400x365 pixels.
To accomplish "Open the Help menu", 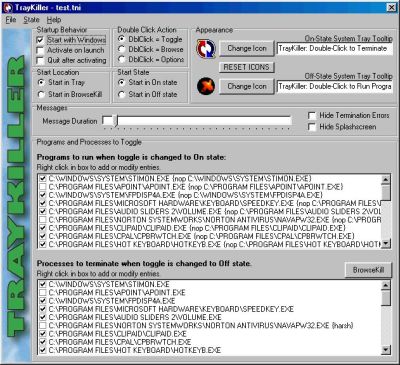I will click(54, 20).
